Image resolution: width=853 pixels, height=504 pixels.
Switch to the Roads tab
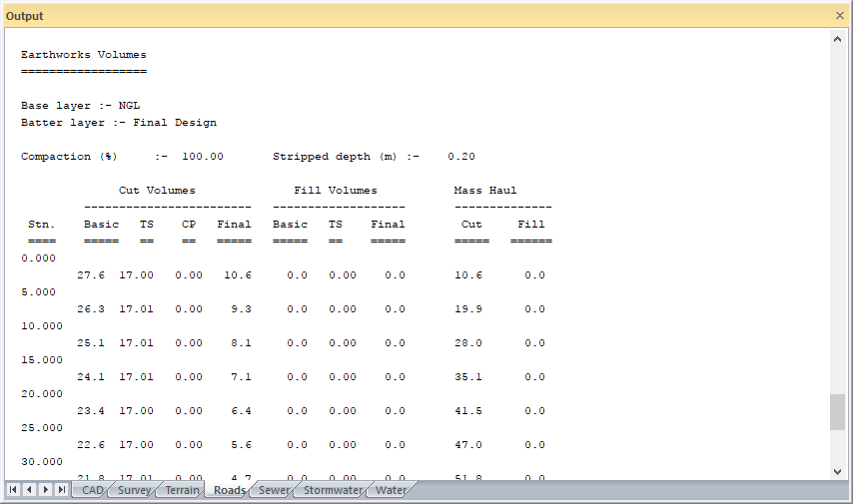coord(229,490)
